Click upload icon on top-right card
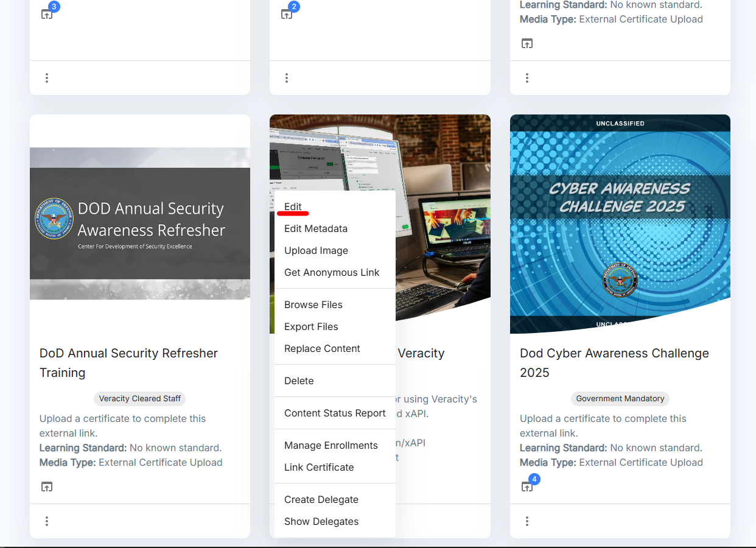Screen dimensions: 756x548 (527, 44)
